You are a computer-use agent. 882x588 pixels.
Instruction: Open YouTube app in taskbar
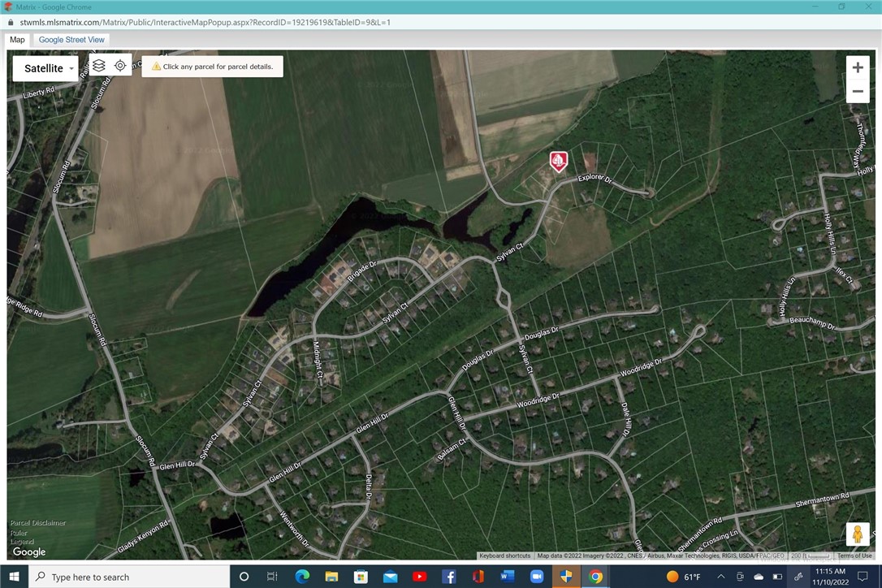[419, 577]
